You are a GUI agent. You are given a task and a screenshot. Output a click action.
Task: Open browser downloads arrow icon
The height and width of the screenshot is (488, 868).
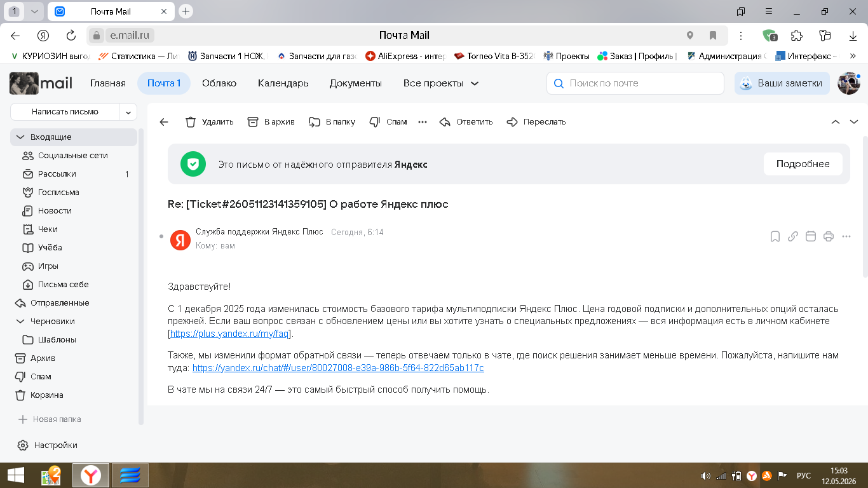point(852,36)
